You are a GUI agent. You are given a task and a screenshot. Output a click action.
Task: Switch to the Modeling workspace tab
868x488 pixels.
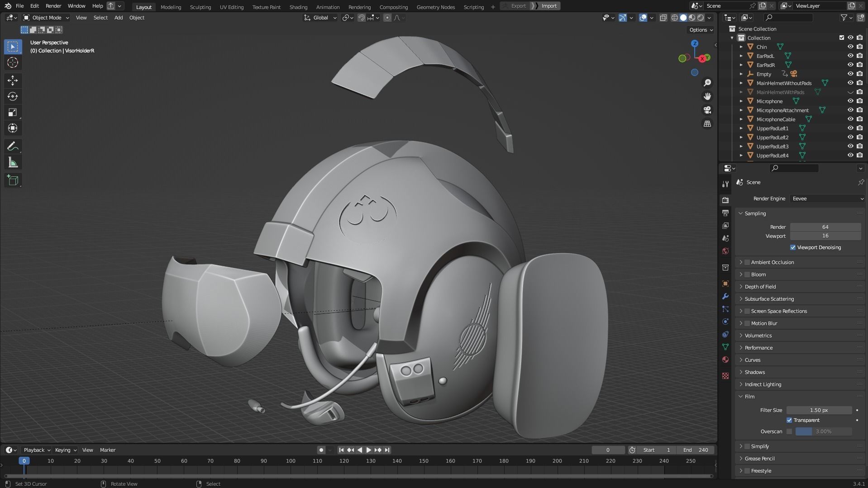tap(171, 7)
